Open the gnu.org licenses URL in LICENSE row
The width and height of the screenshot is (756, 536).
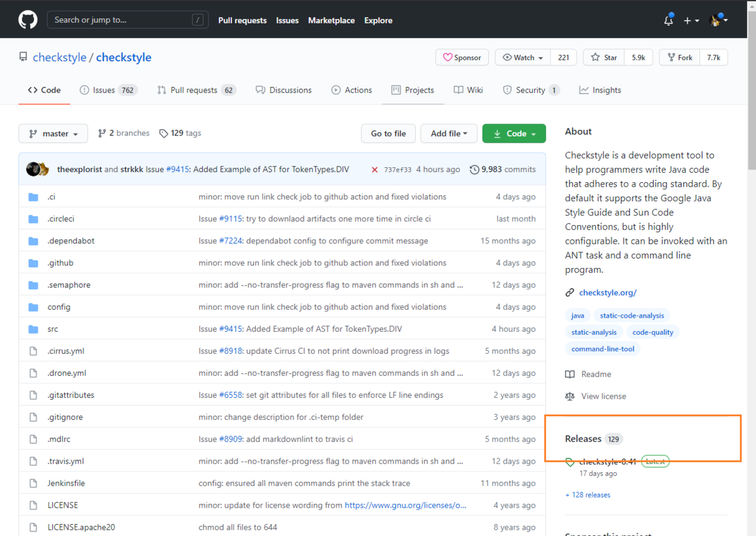coord(406,505)
